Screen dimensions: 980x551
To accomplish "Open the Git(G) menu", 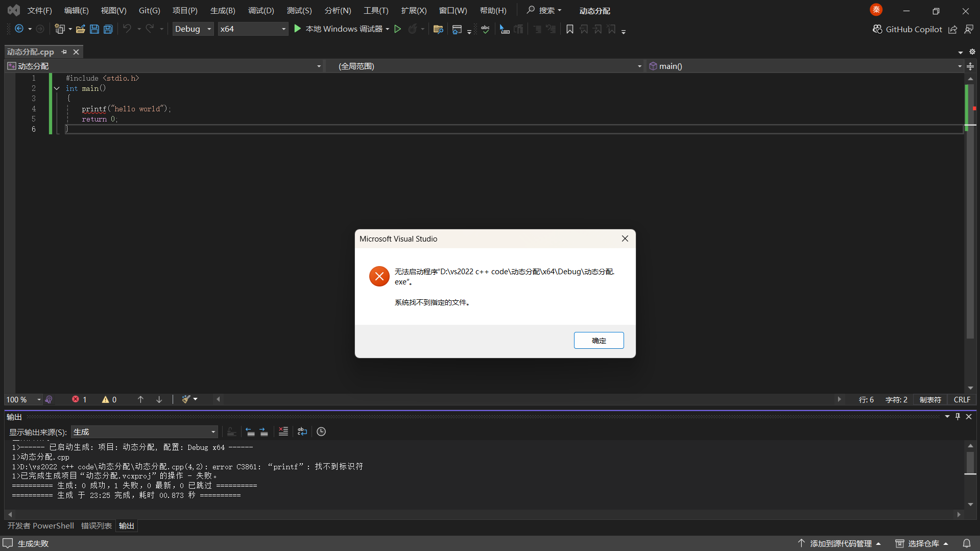I will pos(150,11).
